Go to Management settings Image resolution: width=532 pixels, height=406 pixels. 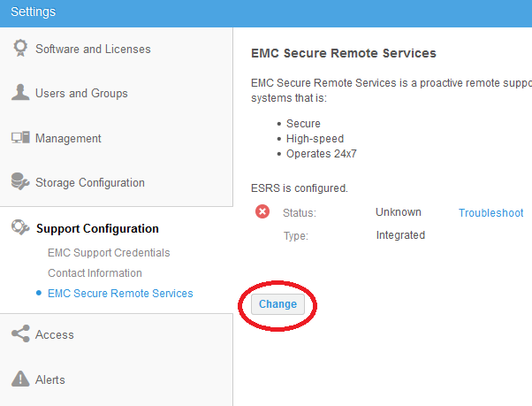tap(68, 138)
